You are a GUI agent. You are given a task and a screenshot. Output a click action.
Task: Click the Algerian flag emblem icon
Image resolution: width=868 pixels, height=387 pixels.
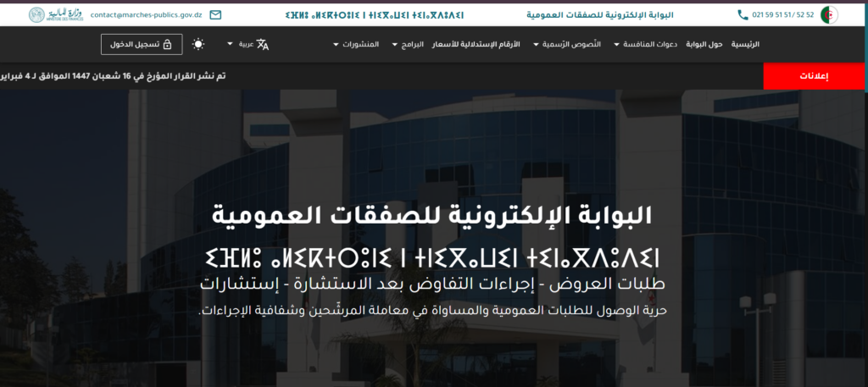pyautogui.click(x=829, y=15)
